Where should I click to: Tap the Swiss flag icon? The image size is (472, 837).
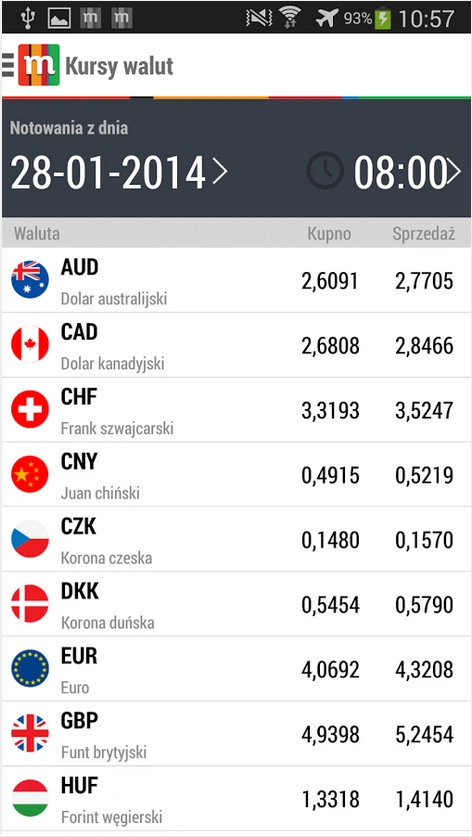point(30,409)
